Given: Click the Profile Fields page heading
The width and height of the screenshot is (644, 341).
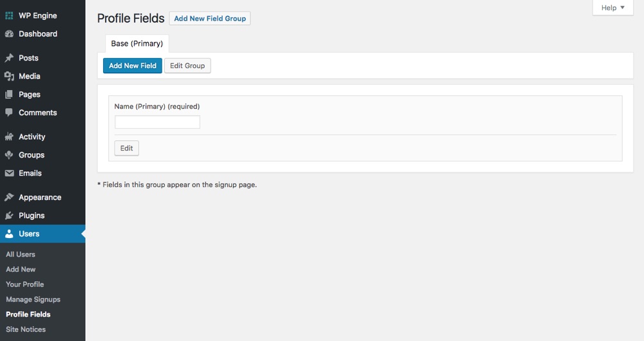Looking at the screenshot, I should point(131,19).
